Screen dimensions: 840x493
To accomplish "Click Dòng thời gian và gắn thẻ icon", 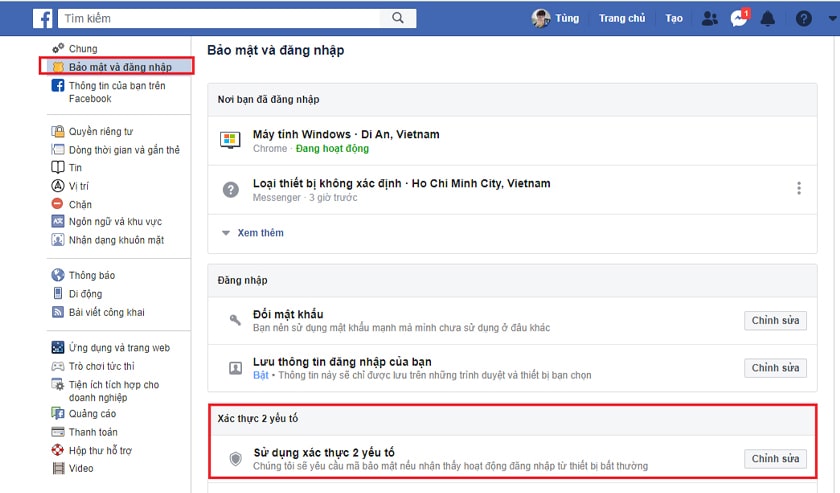I will pyautogui.click(x=58, y=150).
